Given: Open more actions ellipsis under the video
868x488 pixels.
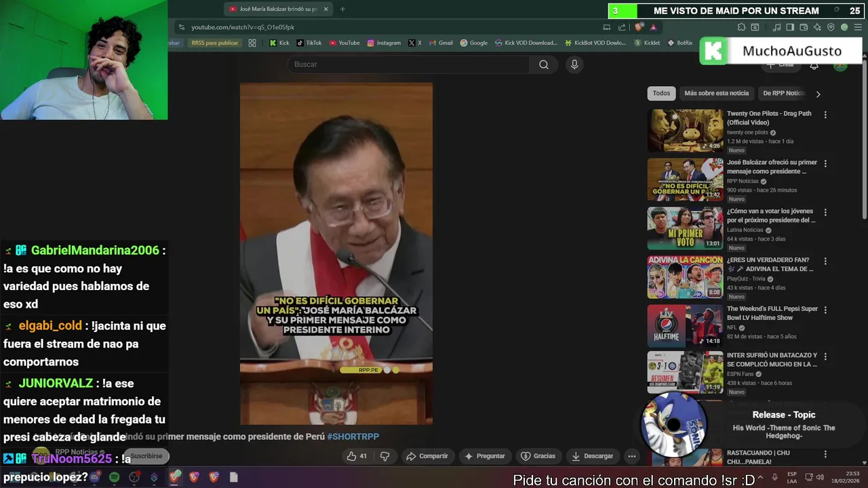Looking at the screenshot, I should pyautogui.click(x=631, y=456).
